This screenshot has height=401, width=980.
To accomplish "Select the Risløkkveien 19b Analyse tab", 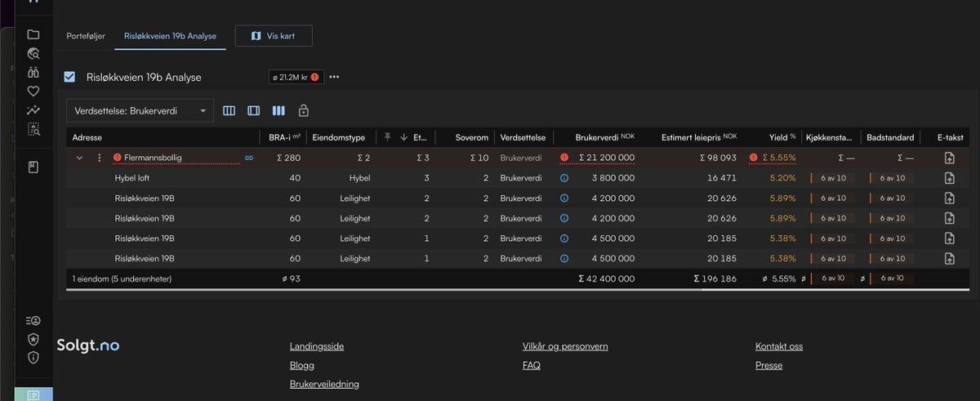I will [170, 36].
